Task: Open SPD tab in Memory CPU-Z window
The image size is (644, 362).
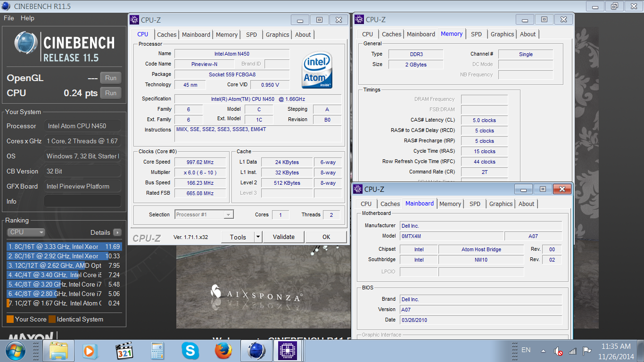Action: pyautogui.click(x=476, y=34)
